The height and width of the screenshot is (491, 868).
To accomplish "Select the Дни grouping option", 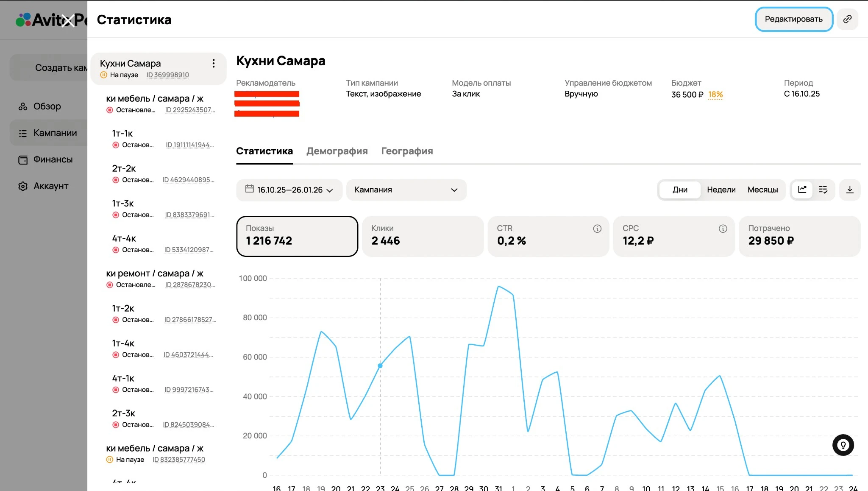I will [680, 190].
